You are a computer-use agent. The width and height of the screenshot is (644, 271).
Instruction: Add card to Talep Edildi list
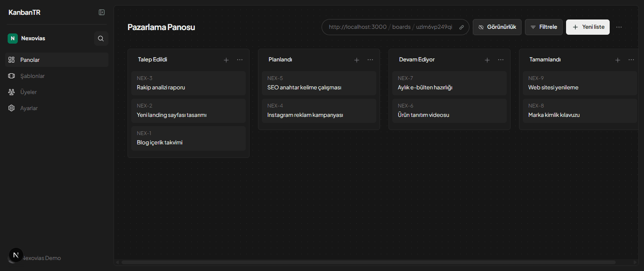[226, 60]
